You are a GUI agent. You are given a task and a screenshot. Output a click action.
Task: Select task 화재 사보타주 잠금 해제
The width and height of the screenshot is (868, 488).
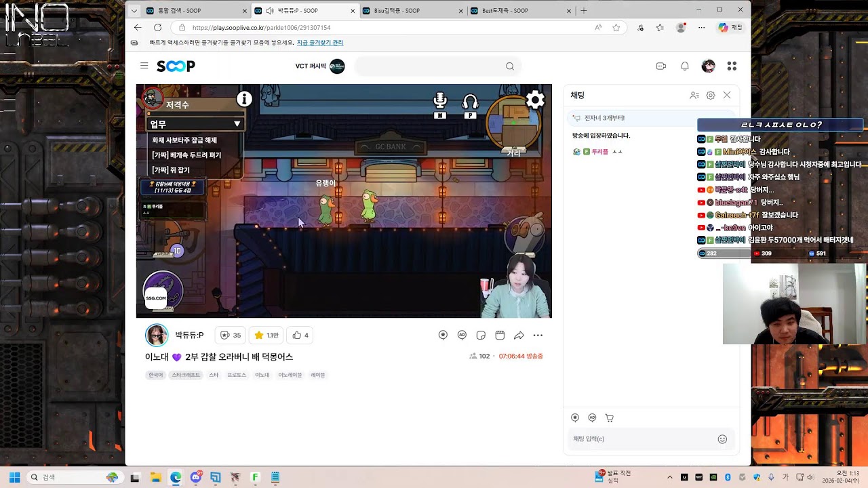pos(184,140)
